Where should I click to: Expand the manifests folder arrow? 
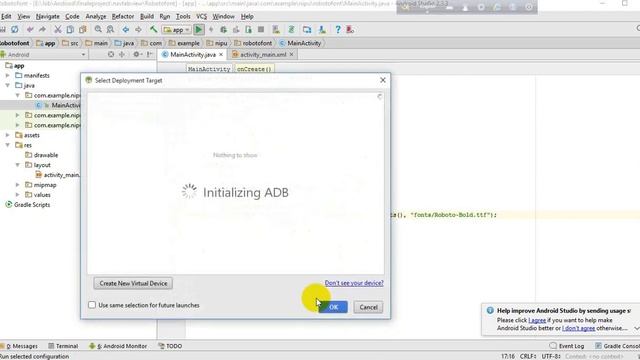8,76
